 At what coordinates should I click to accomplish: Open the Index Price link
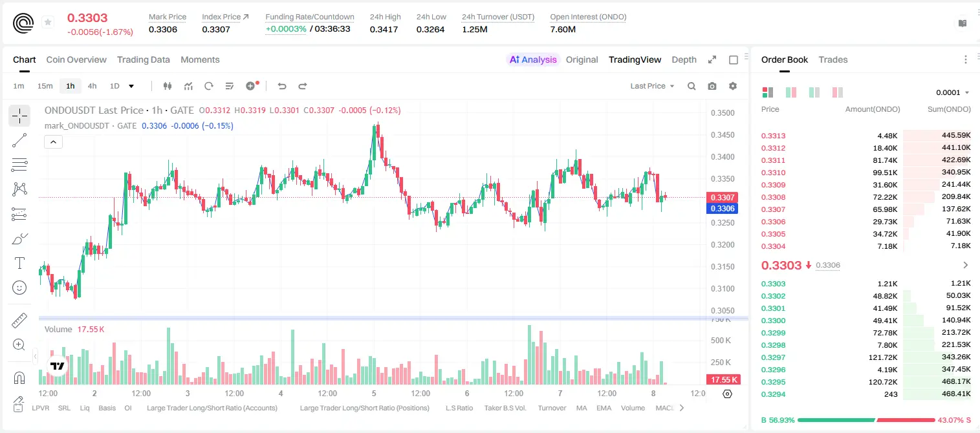pyautogui.click(x=225, y=17)
